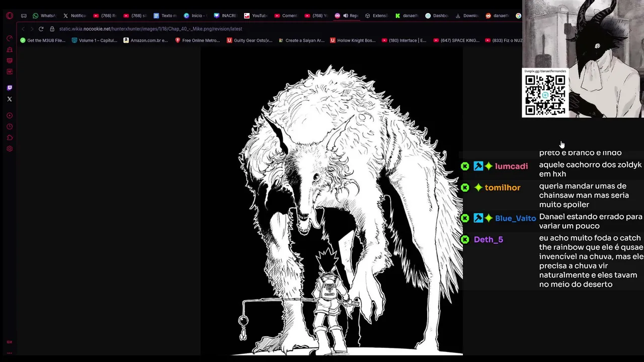Click the speaker icon on the Repr tab

point(346,16)
